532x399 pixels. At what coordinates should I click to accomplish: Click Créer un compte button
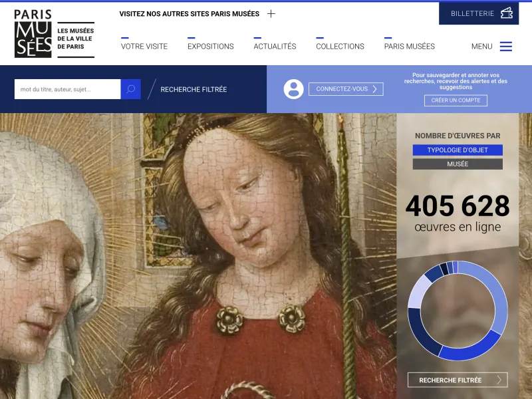pos(456,100)
